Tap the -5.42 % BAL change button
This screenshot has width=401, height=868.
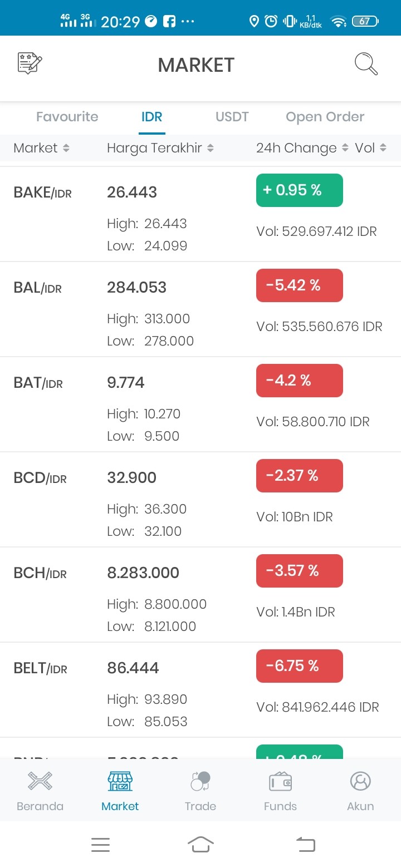tap(300, 285)
